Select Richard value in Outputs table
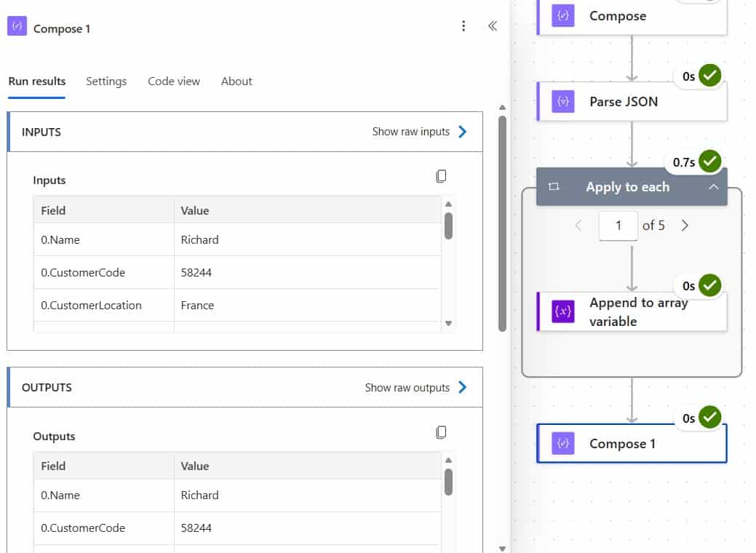Image resolution: width=756 pixels, height=553 pixels. [x=199, y=495]
